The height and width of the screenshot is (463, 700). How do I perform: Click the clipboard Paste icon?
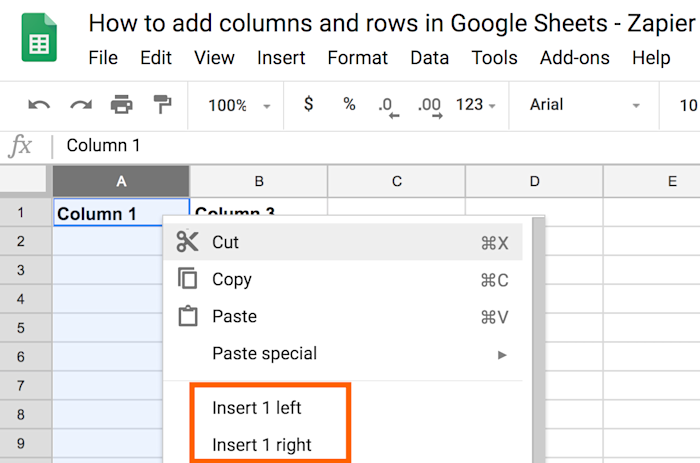188,316
